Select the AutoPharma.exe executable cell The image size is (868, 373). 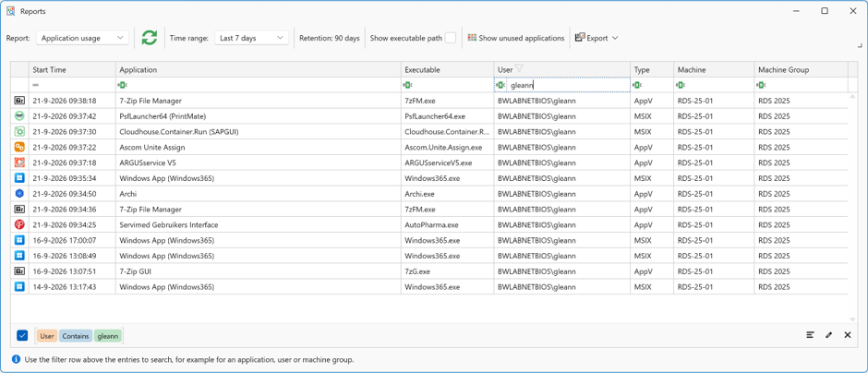pyautogui.click(x=447, y=224)
